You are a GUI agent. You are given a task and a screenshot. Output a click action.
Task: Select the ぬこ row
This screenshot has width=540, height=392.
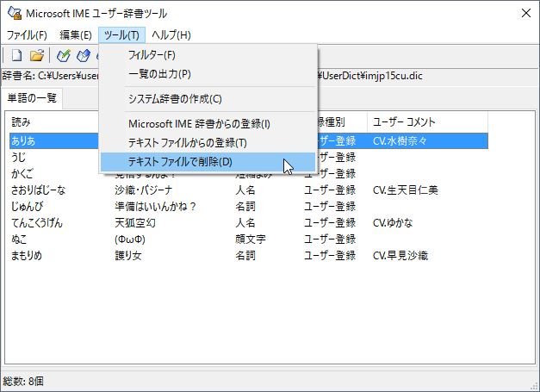[x=249, y=239]
